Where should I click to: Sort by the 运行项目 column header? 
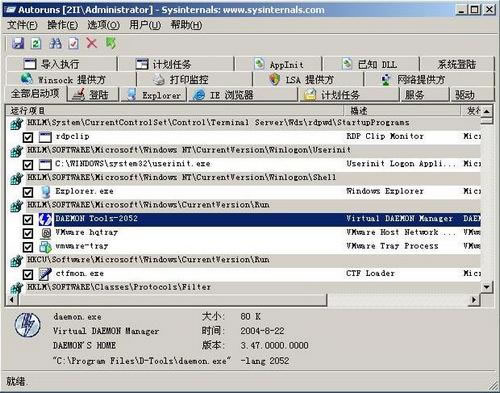pos(175,110)
